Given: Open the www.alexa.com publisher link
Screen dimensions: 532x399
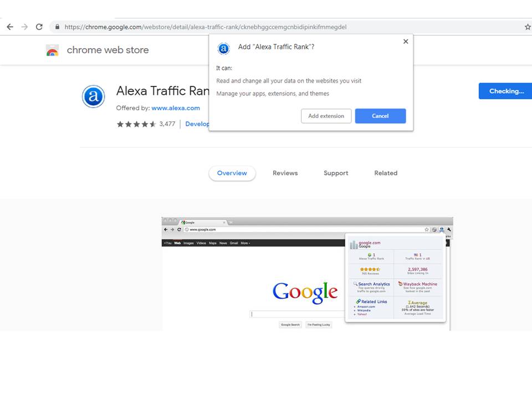Looking at the screenshot, I should [x=176, y=108].
